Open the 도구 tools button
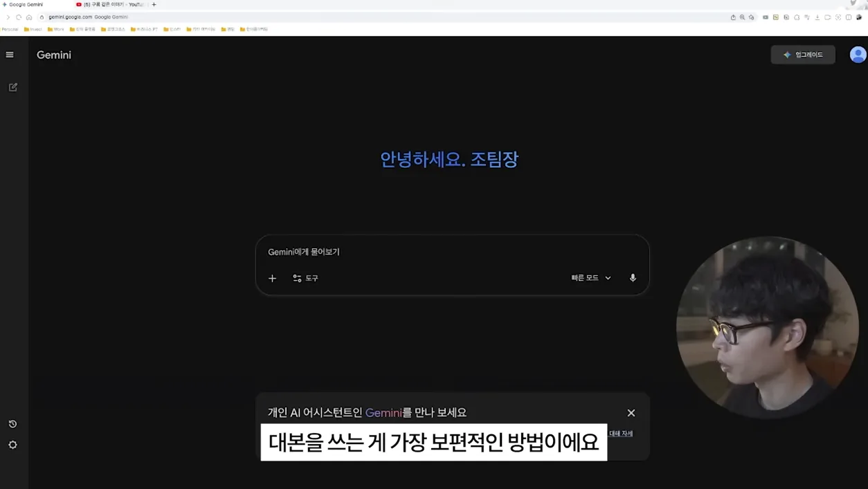Viewport: 868px width, 489px height. pyautogui.click(x=305, y=278)
